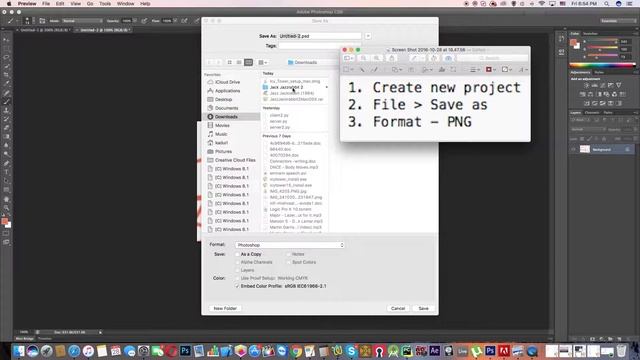Click the Cancel button

coord(398,309)
